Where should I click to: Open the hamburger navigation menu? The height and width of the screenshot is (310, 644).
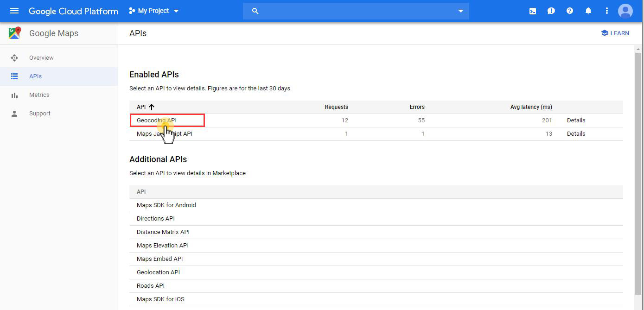pyautogui.click(x=14, y=11)
